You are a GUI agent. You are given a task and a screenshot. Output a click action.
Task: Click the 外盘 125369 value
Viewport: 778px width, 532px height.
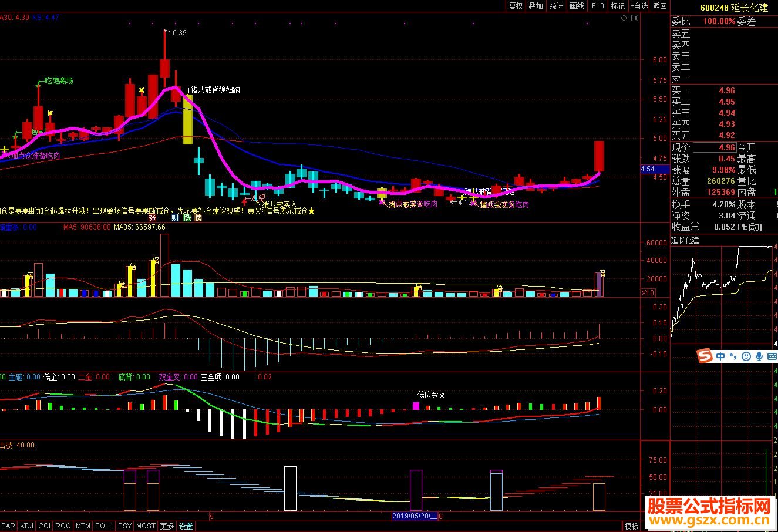point(720,193)
